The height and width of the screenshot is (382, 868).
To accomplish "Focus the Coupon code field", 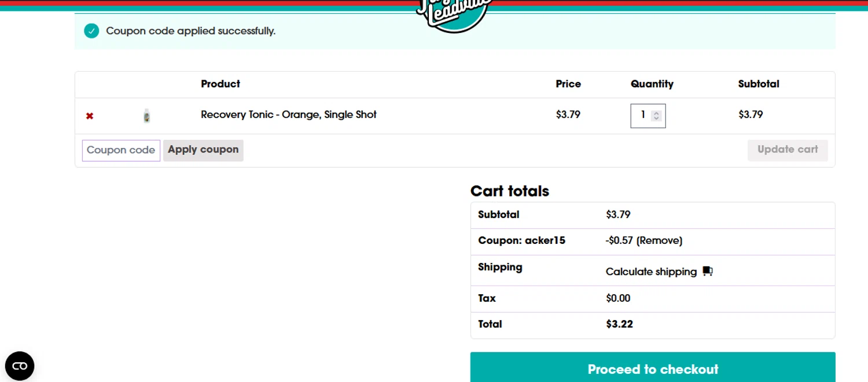I will click(x=121, y=150).
